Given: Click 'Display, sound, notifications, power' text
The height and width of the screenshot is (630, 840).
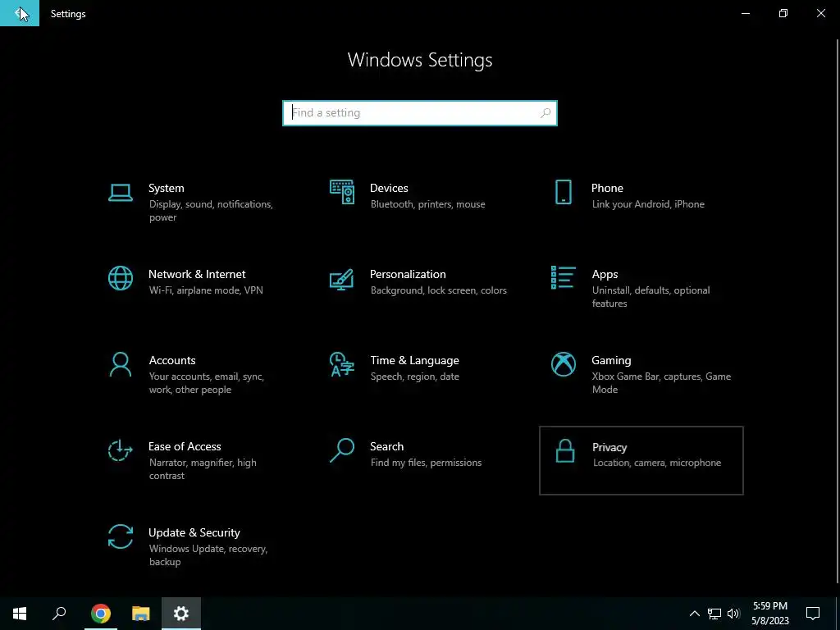Looking at the screenshot, I should click(211, 211).
